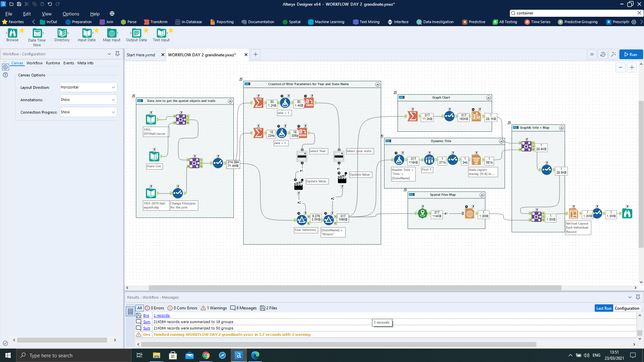Switch to the Runtime configuration tab
644x362 pixels.
tap(53, 63)
